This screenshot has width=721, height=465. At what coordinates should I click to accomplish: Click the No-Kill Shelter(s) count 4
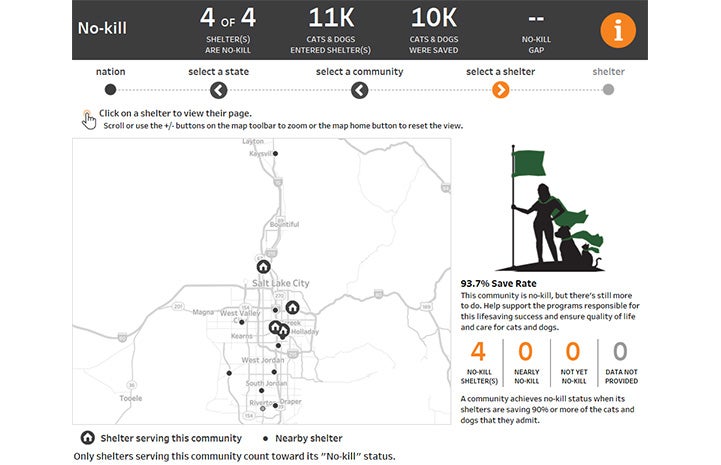478,352
